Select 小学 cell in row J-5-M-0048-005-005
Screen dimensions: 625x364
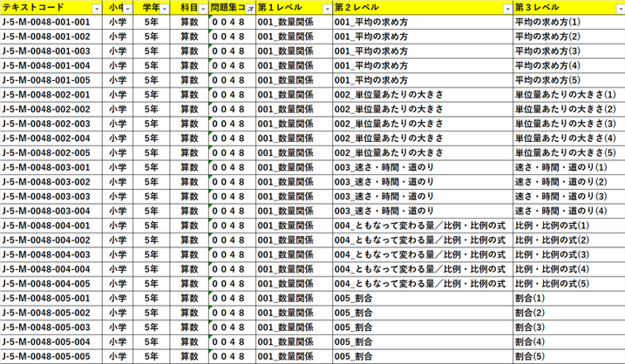point(118,356)
